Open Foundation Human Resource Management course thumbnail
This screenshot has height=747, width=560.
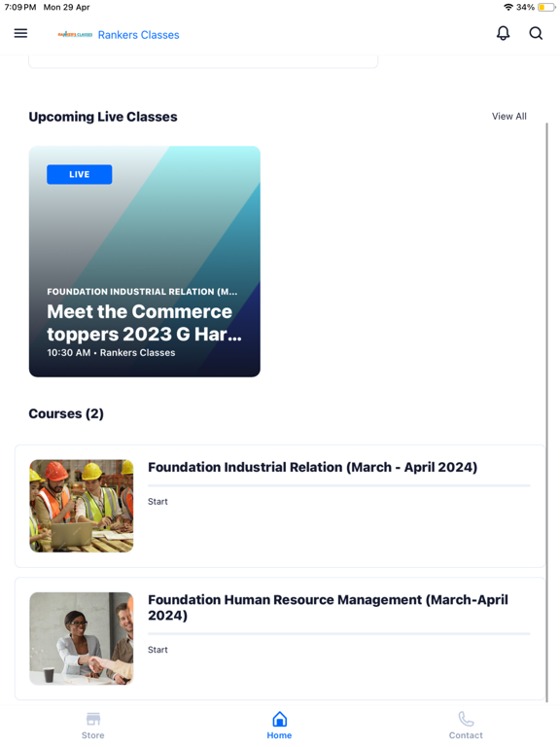(x=82, y=639)
